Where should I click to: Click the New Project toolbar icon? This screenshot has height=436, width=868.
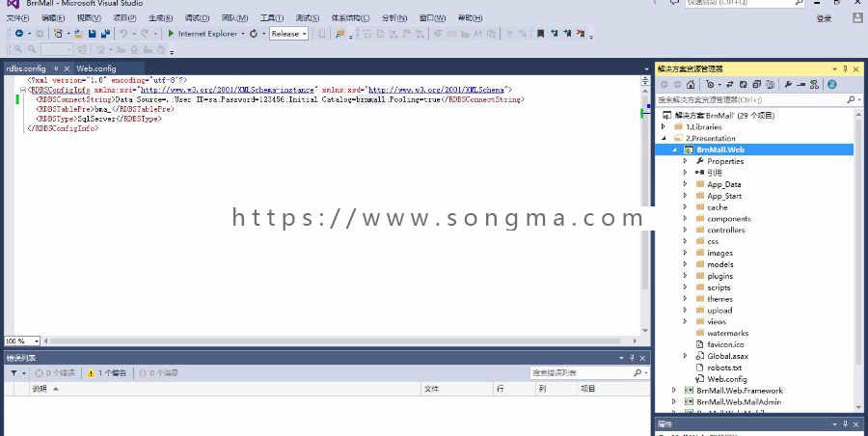(58, 34)
